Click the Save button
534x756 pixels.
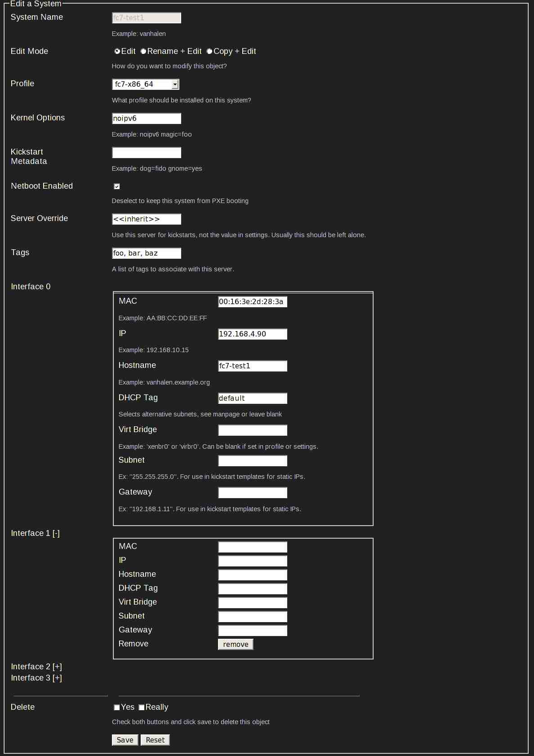(125, 740)
